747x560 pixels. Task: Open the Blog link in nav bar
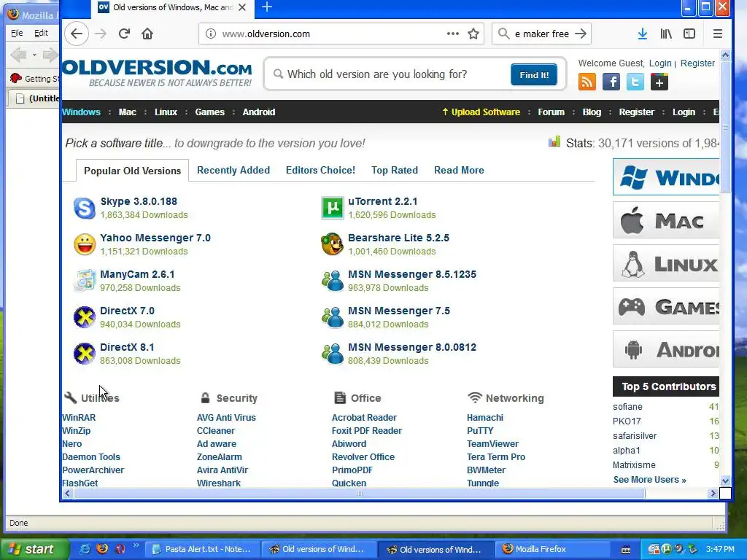pyautogui.click(x=592, y=112)
